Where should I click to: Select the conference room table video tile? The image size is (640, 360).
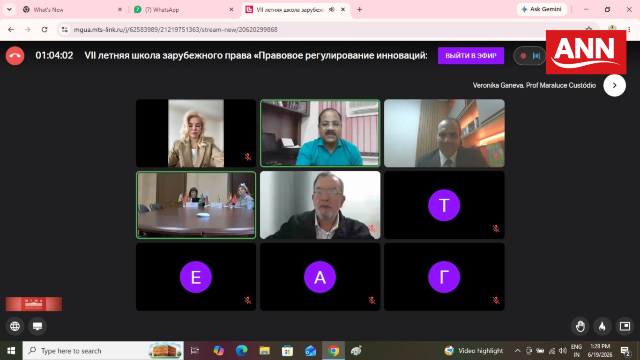point(196,205)
